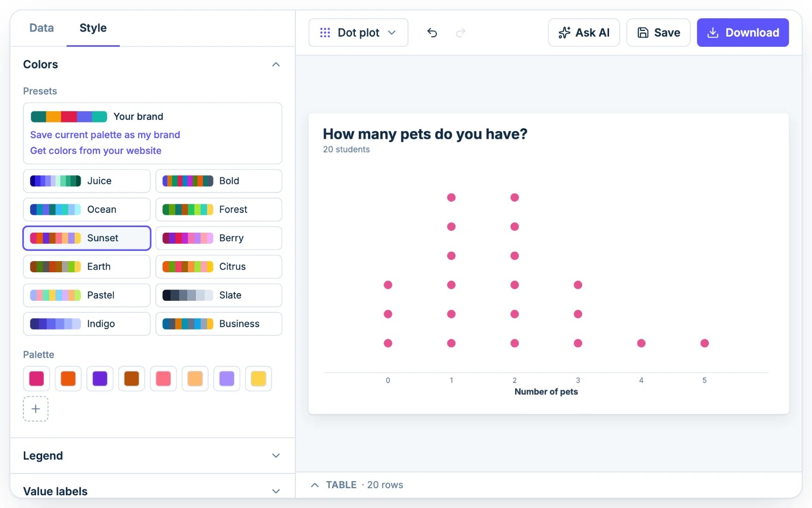Click Save current palette as my brand

pos(105,135)
